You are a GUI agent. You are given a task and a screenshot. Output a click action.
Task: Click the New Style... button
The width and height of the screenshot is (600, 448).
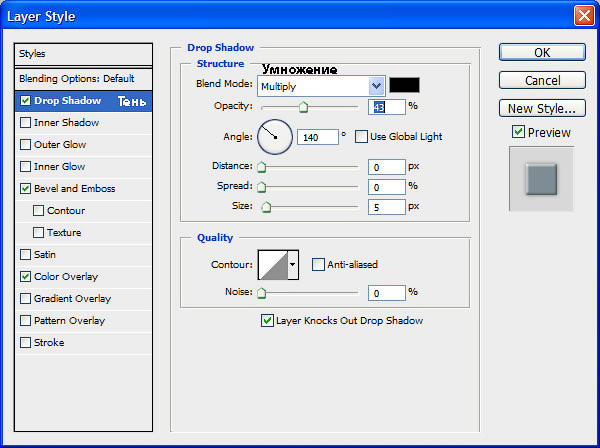tap(542, 109)
